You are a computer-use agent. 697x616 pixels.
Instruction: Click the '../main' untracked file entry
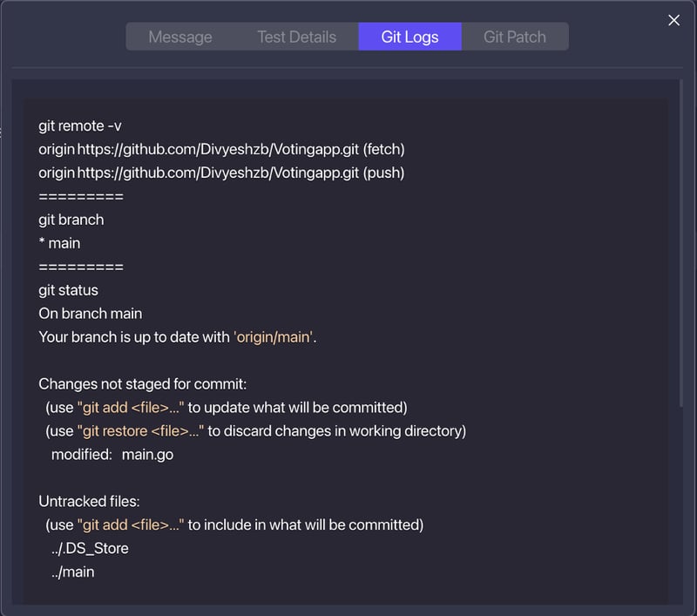(x=73, y=572)
